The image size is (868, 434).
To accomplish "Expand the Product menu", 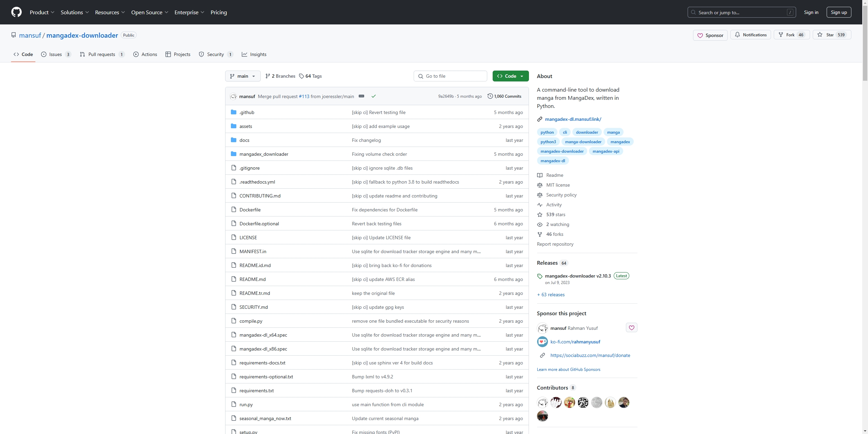I will 42,12.
